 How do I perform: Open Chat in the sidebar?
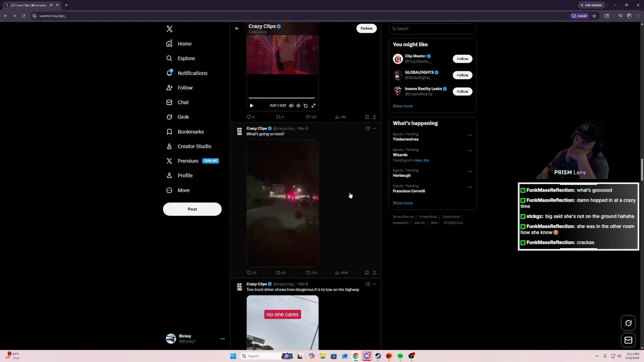(178, 102)
